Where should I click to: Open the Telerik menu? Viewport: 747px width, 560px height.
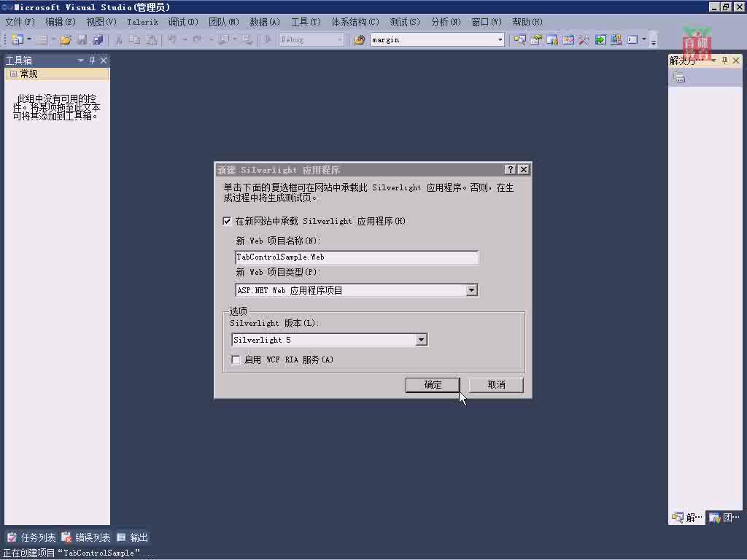(x=142, y=22)
